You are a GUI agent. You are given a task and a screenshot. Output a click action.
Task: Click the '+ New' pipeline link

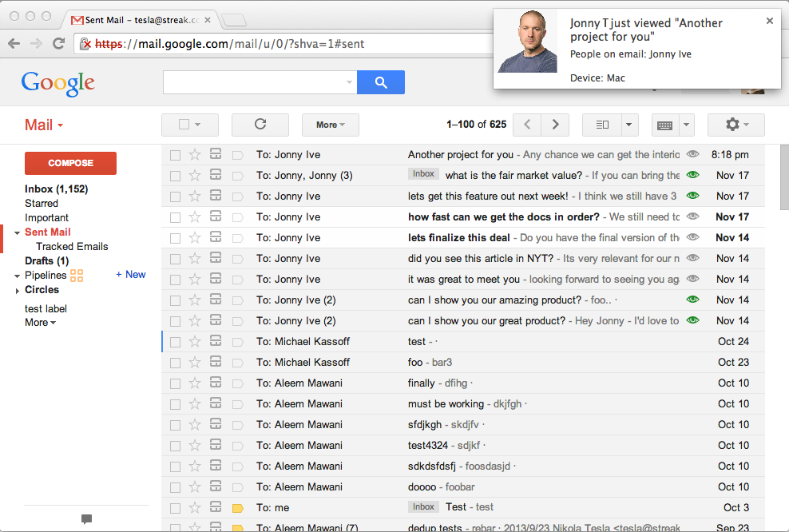130,275
